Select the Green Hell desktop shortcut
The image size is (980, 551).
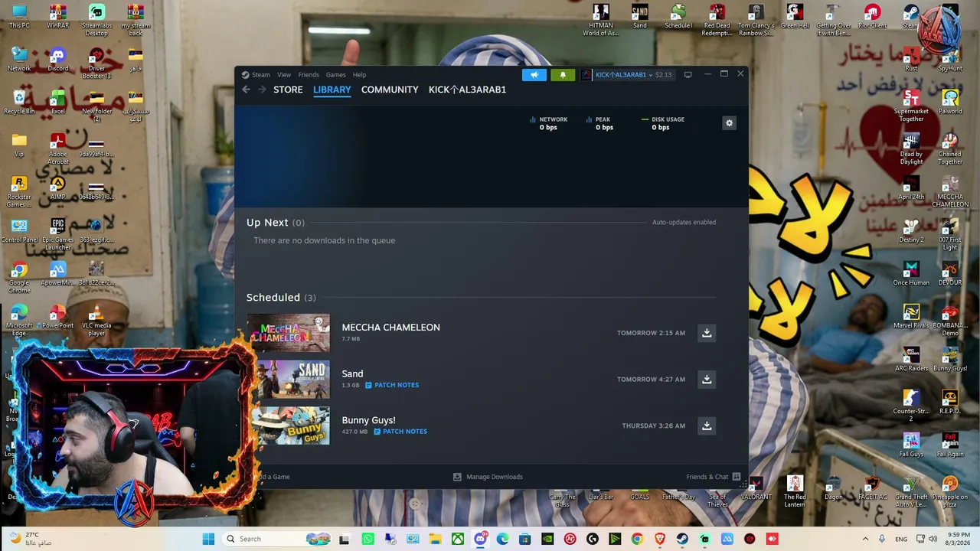(795, 17)
